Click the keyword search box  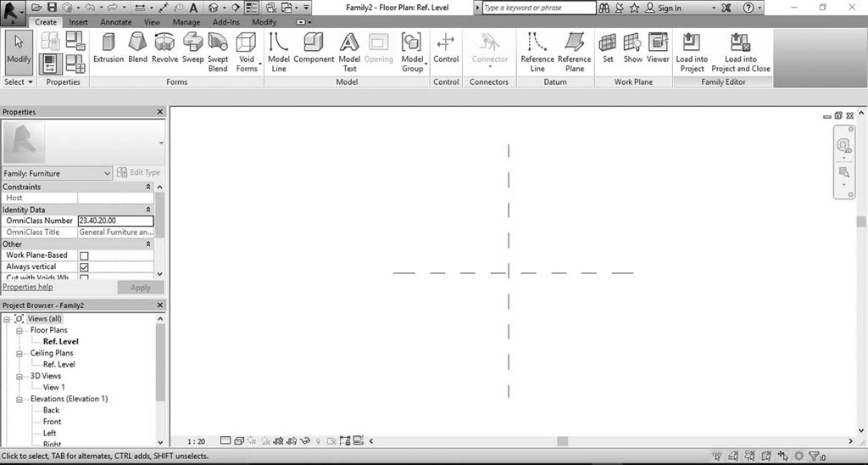tap(538, 8)
